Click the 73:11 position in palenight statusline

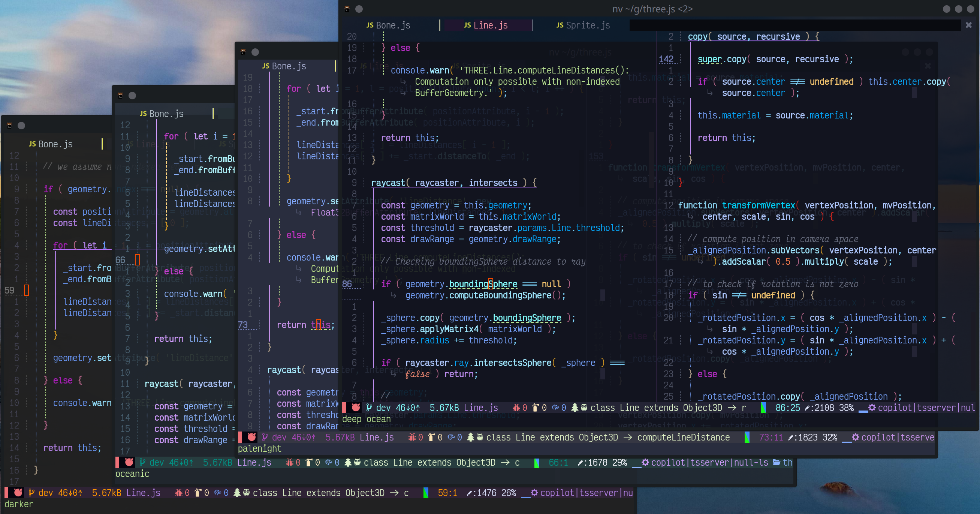[x=771, y=437]
